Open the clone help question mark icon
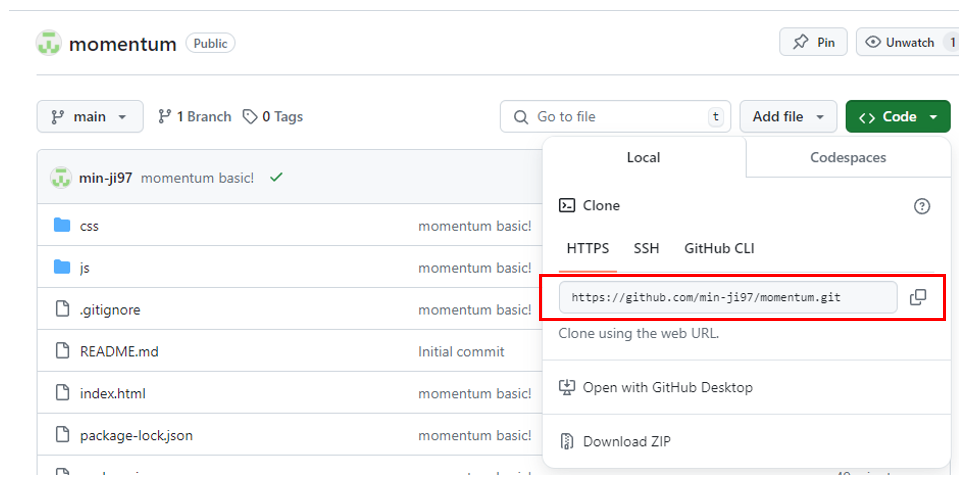 pos(922,206)
